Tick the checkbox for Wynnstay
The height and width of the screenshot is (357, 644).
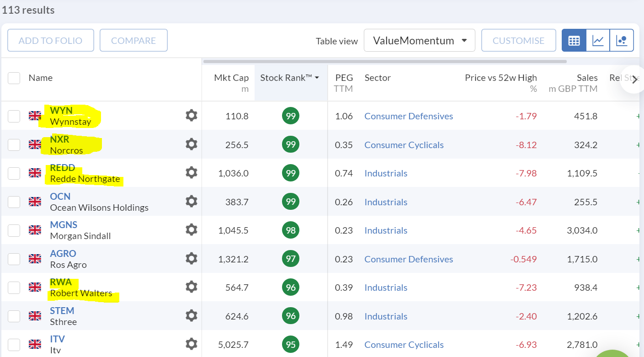point(14,116)
